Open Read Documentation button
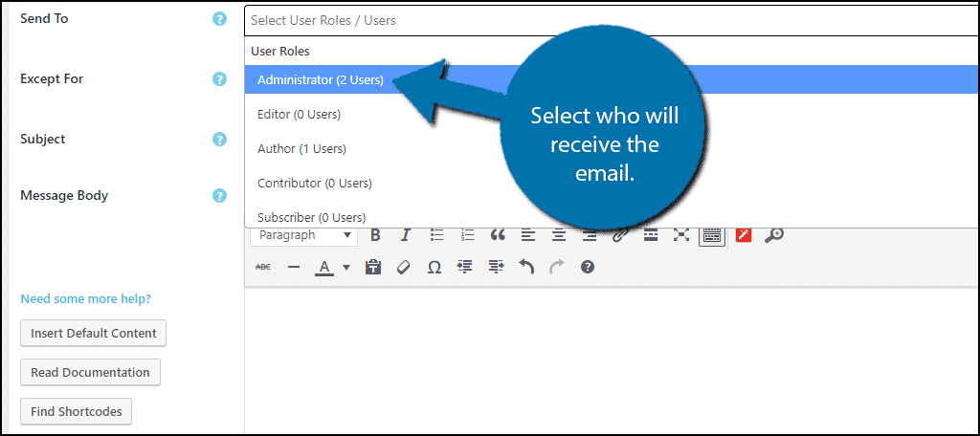The width and height of the screenshot is (980, 436). coord(90,372)
